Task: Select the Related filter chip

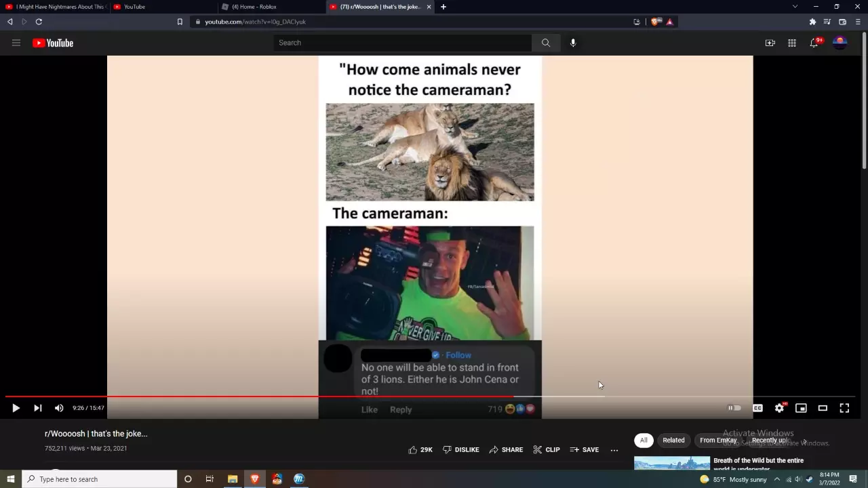Action: pos(673,440)
